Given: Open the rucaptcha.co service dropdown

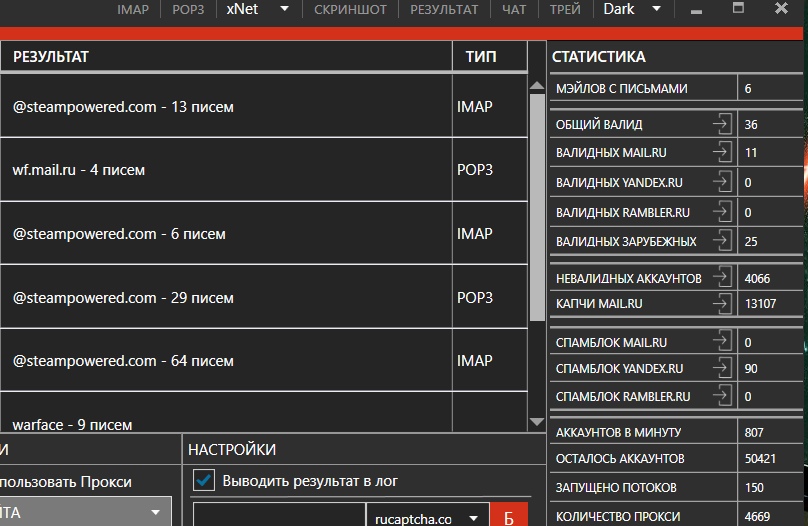Looking at the screenshot, I should pyautogui.click(x=427, y=518).
